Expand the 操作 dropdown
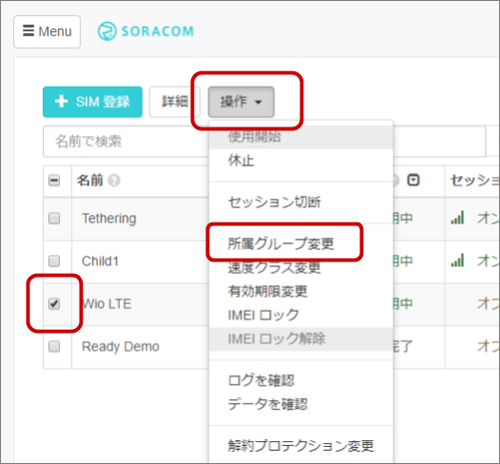Viewport: 500px width, 464px height. coord(241,102)
